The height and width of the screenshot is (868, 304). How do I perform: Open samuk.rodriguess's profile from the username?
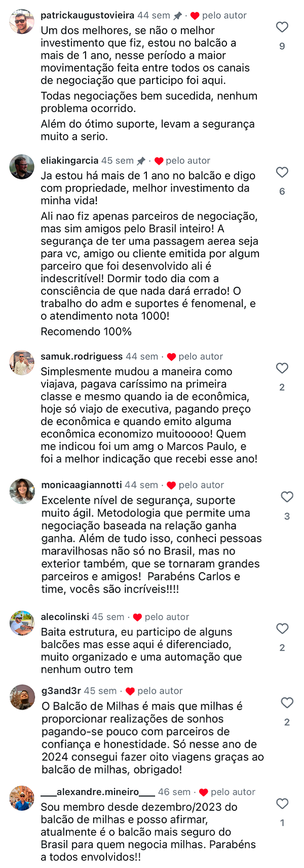(82, 356)
